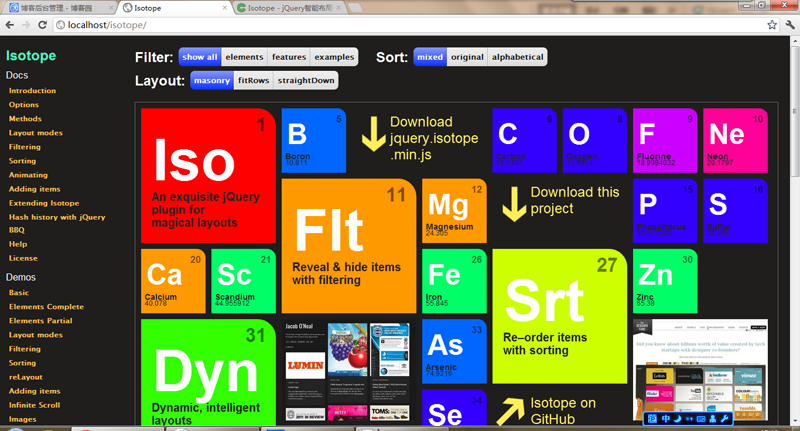The height and width of the screenshot is (431, 800).
Task: Filter by 'features'
Action: point(289,57)
